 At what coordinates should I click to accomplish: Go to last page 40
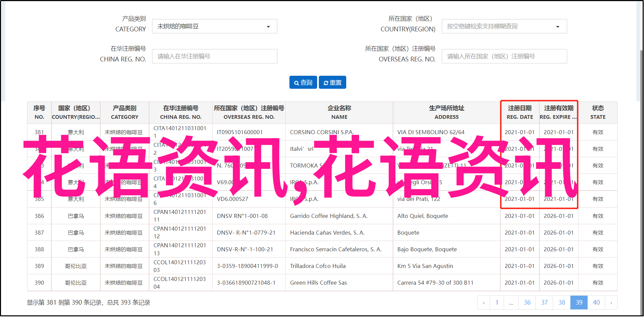[596, 303]
